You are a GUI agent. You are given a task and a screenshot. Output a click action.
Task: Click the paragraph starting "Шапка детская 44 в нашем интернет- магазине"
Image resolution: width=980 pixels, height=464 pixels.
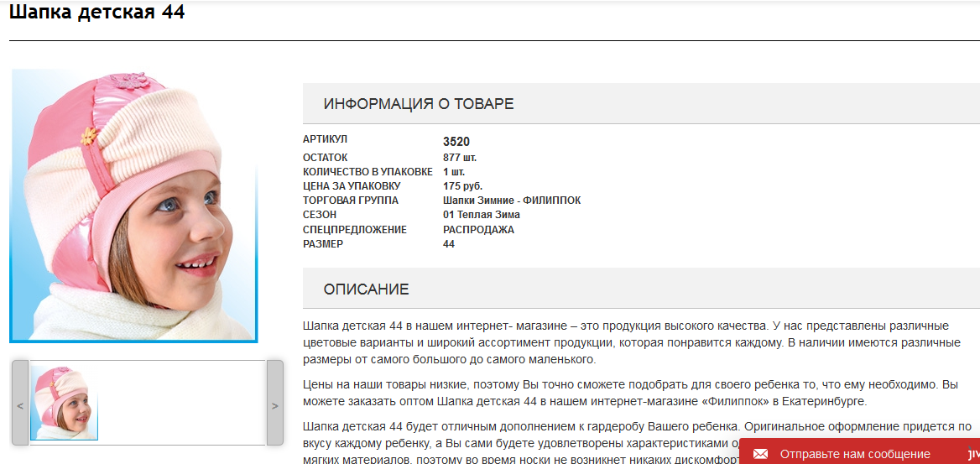point(631,343)
